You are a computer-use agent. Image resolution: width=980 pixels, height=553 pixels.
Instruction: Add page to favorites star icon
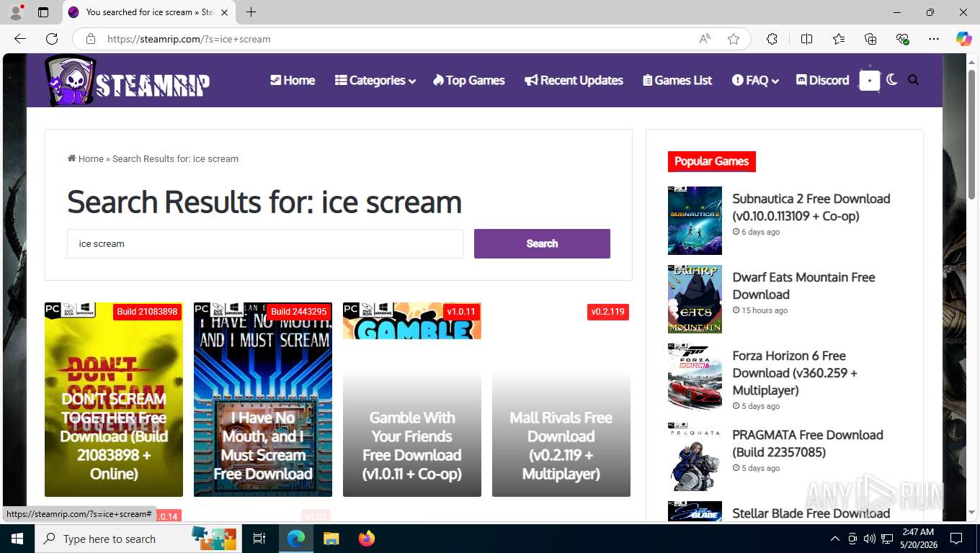coord(734,39)
